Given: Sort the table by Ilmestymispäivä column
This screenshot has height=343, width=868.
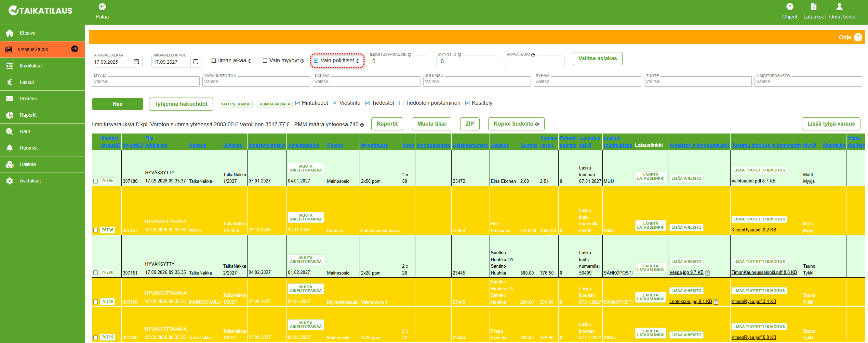Looking at the screenshot, I should (x=267, y=145).
